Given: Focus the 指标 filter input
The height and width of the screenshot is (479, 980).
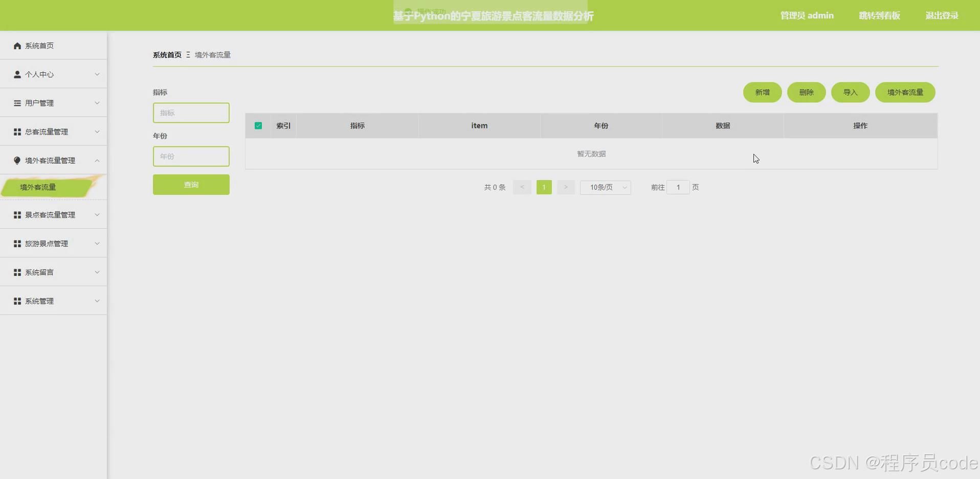Looking at the screenshot, I should (191, 113).
